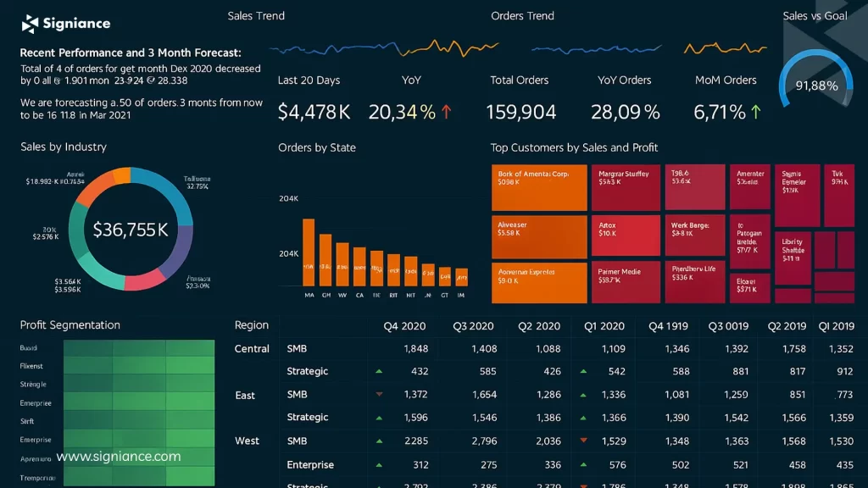Click the MA bar in Orders by State
Image resolution: width=868 pixels, height=488 pixels.
coord(309,252)
